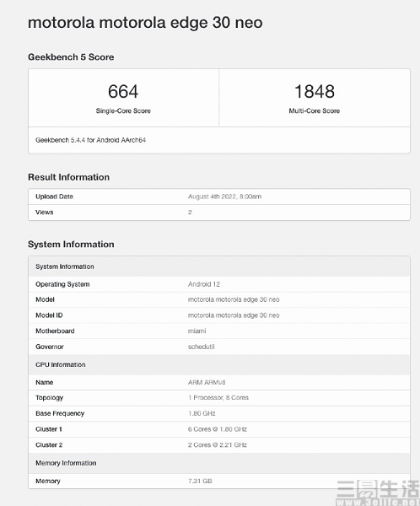Click the 2 Cores @ 2.21 GHz value
Image resolution: width=420 pixels, height=506 pixels.
(x=218, y=445)
